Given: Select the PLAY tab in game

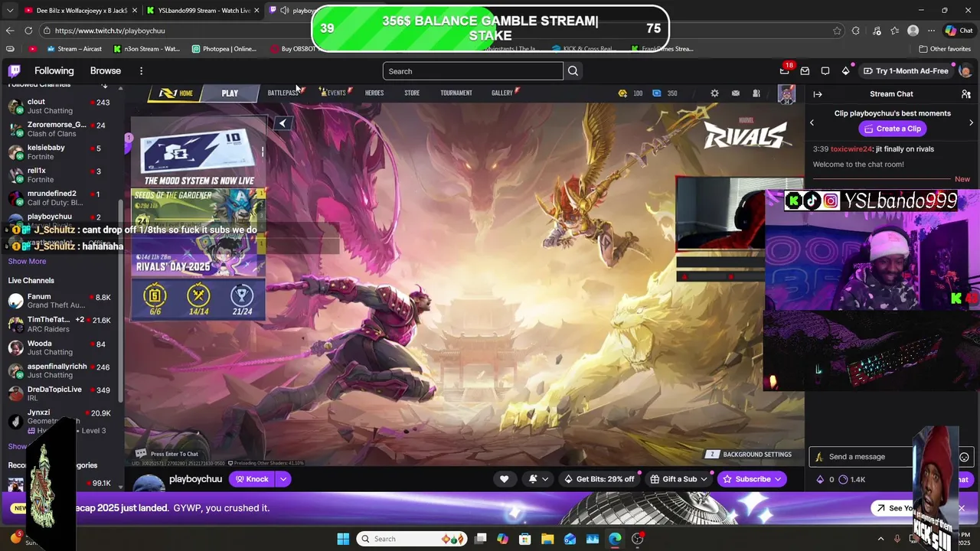Looking at the screenshot, I should pyautogui.click(x=230, y=93).
